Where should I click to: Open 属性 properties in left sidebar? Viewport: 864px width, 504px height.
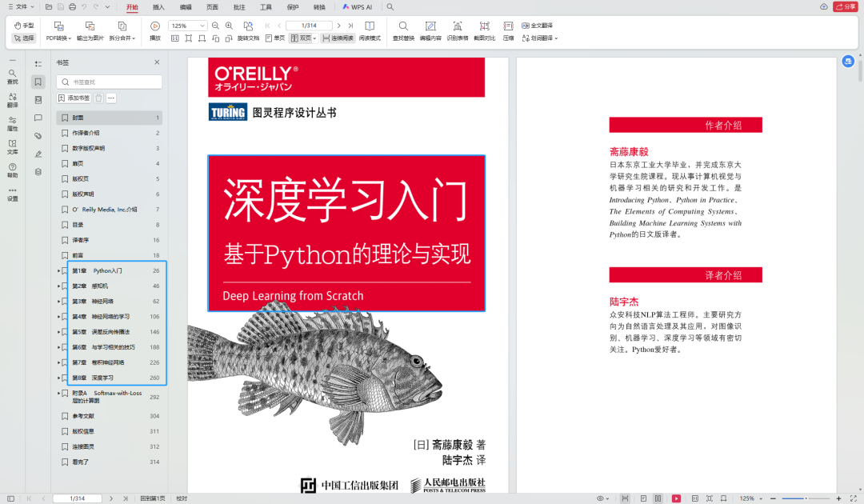(x=12, y=124)
